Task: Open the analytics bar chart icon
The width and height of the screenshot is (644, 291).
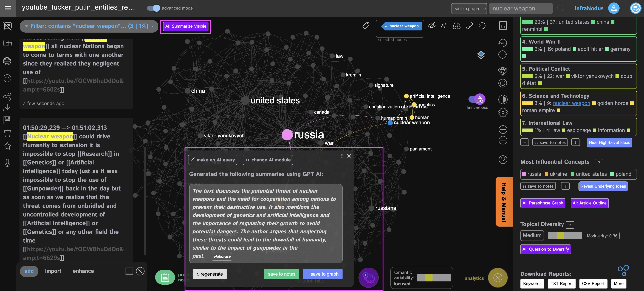Action: click(503, 25)
